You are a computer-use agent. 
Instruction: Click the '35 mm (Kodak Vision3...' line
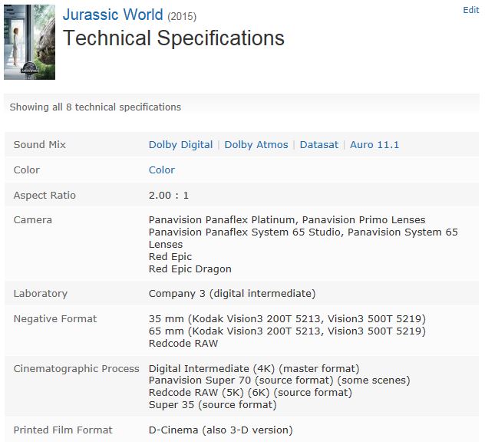[x=287, y=319]
